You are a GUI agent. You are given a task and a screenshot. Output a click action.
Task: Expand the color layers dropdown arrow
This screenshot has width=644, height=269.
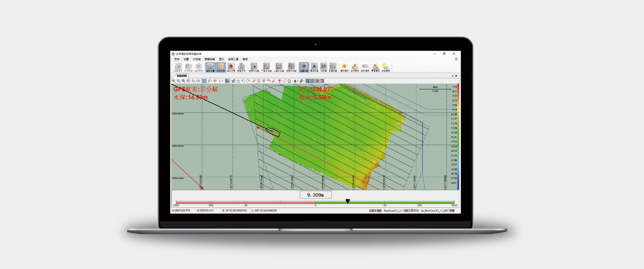point(304,81)
